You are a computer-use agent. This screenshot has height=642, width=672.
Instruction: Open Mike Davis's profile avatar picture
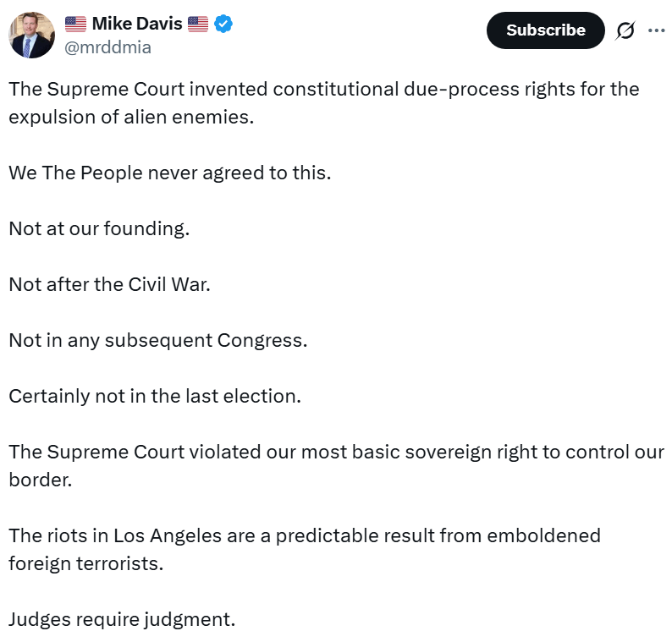click(32, 35)
